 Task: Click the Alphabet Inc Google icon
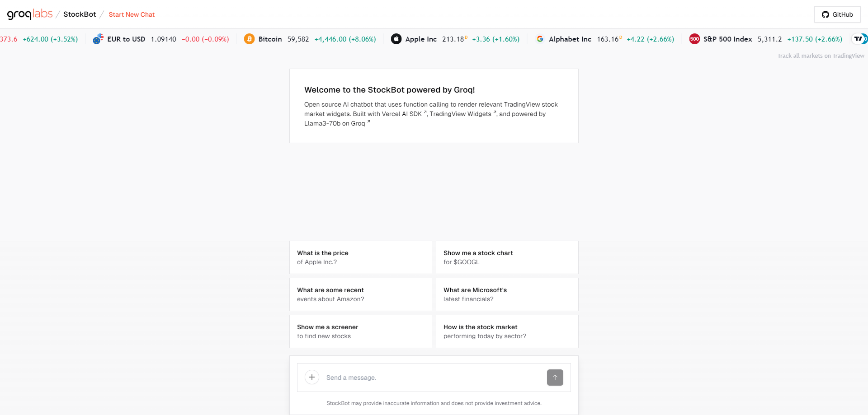pos(540,39)
